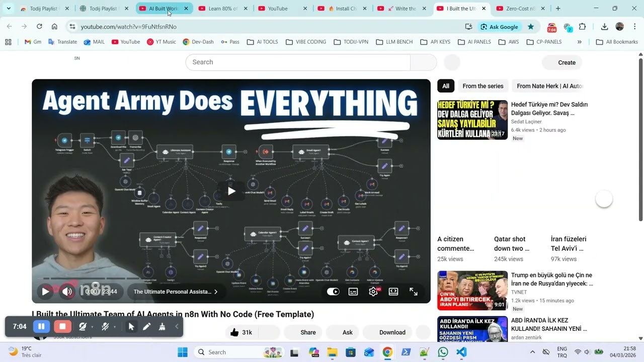Stop the screen recording with the red button
Viewport: 644px width, 362px height.
(62, 327)
